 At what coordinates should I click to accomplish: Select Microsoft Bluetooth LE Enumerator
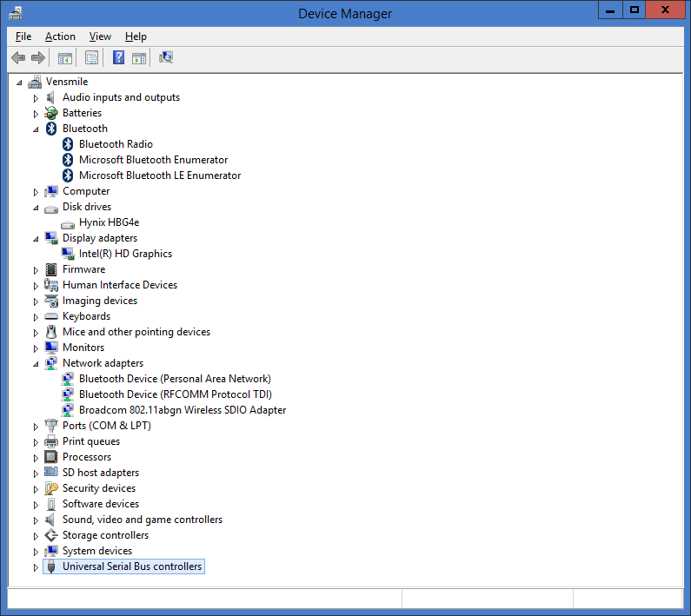[x=160, y=176]
